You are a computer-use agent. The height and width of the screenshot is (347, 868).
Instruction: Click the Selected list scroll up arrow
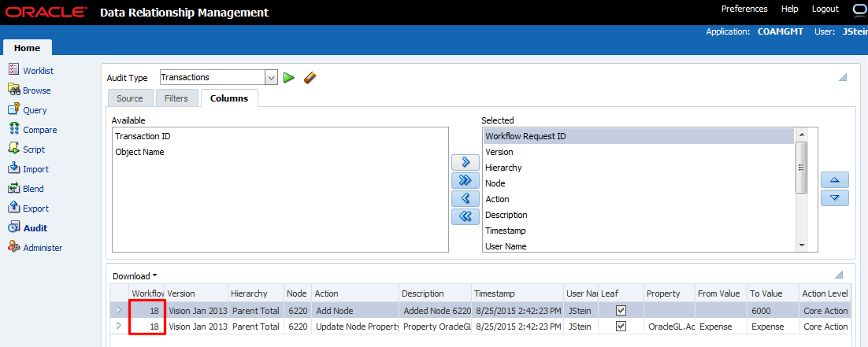pos(801,135)
